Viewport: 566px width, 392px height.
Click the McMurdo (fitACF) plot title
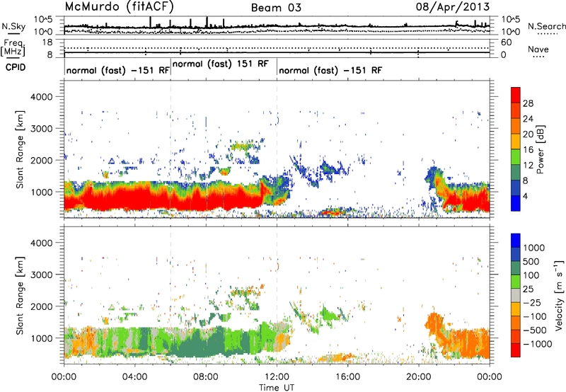(120, 6)
